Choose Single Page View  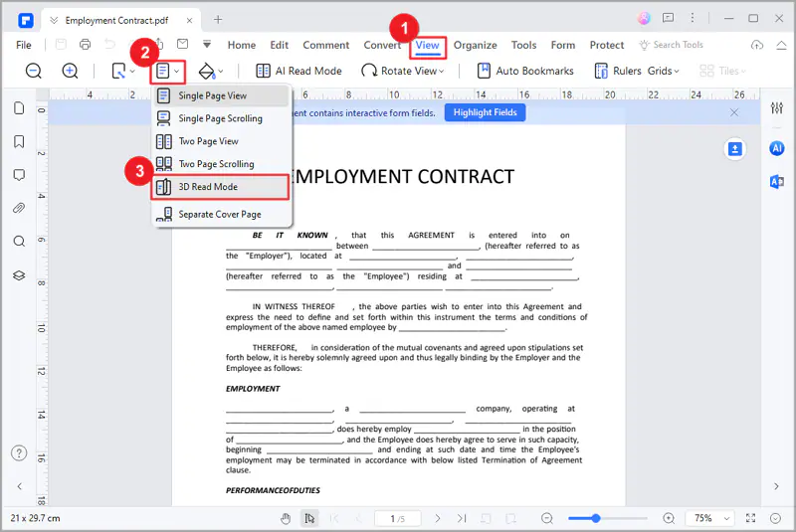tap(222, 95)
